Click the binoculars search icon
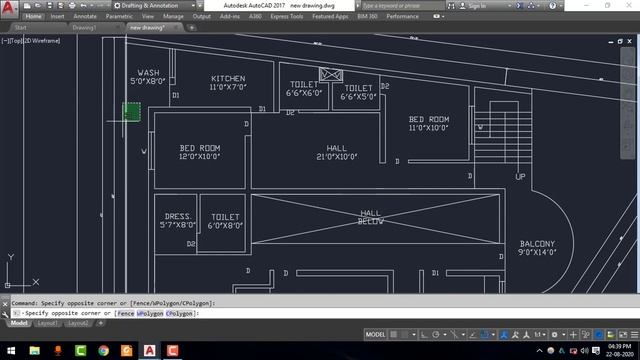 (x=451, y=6)
